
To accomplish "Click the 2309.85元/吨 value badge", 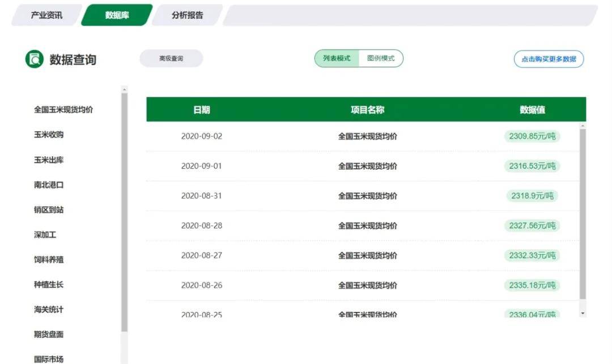I will [532, 136].
